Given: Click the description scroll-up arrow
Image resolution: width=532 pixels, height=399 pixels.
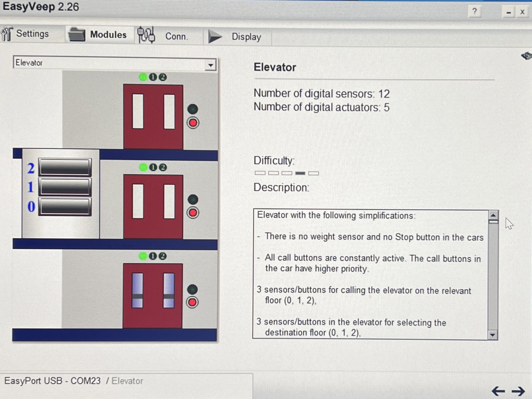Looking at the screenshot, I should coord(493,215).
